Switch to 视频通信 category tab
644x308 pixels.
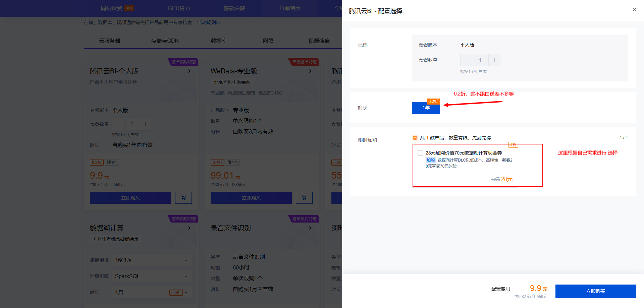[319, 41]
